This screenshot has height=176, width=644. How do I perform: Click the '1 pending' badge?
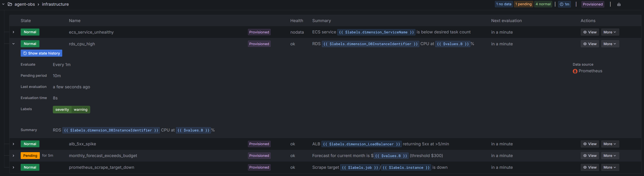[523, 4]
